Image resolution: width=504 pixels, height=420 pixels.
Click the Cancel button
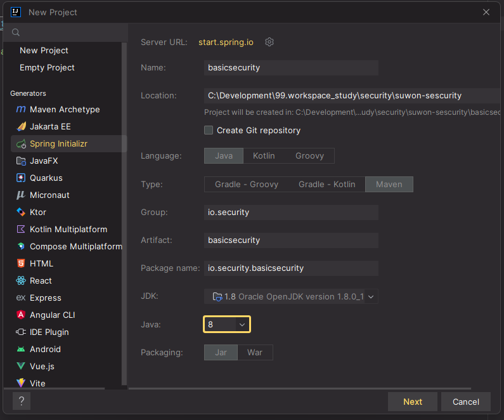pyautogui.click(x=466, y=402)
